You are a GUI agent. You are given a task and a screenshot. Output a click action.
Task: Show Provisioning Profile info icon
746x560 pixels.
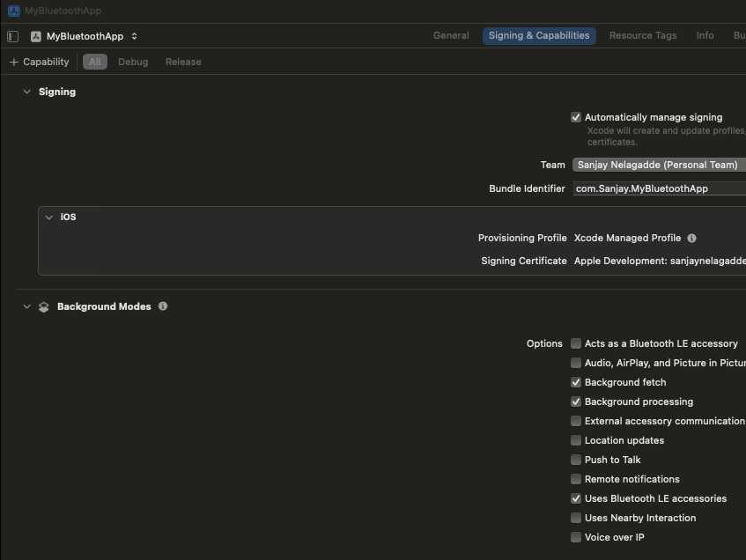coord(691,238)
